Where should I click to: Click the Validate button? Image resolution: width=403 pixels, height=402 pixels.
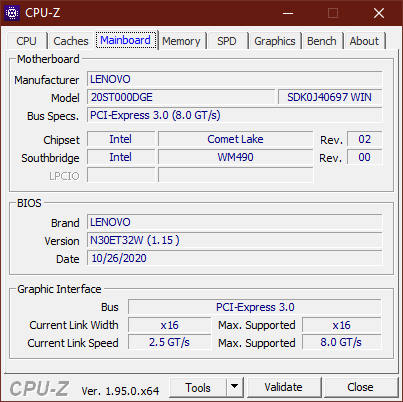pyautogui.click(x=284, y=388)
